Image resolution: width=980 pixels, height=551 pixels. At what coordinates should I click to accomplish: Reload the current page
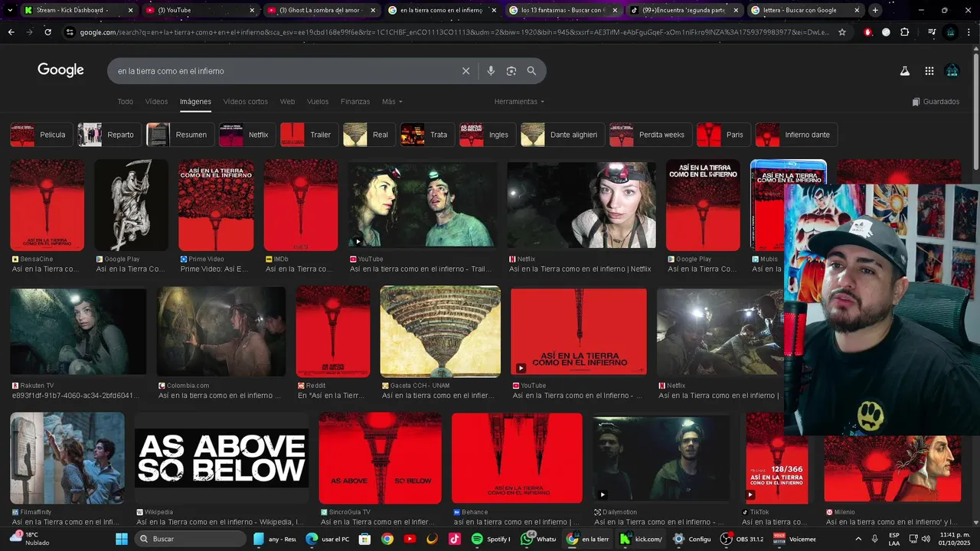point(47,32)
